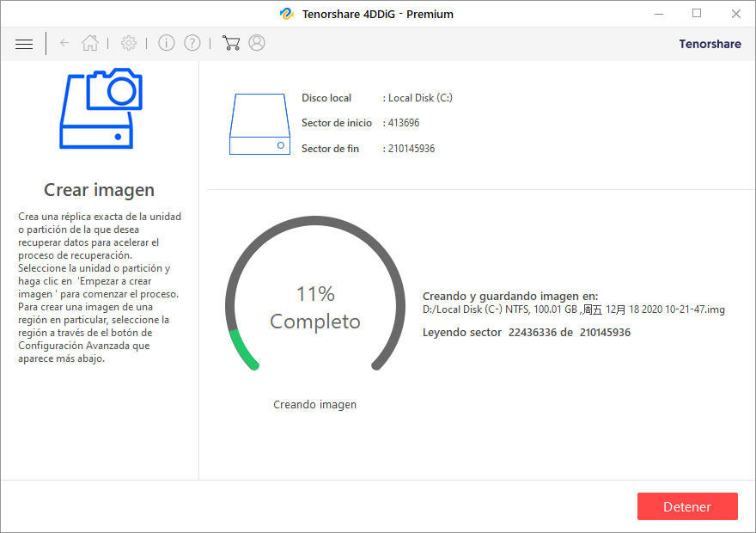Minimize the 4DDiG window
756x533 pixels.
[x=659, y=14]
